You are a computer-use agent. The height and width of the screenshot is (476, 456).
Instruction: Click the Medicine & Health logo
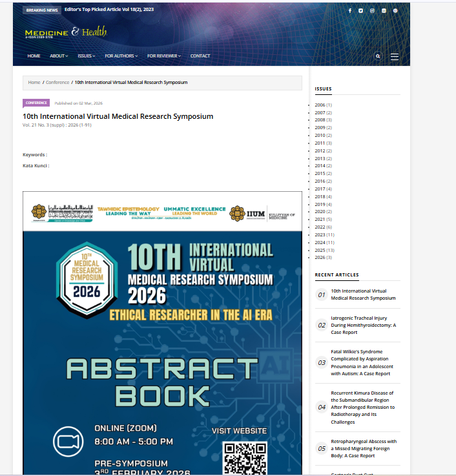click(65, 32)
